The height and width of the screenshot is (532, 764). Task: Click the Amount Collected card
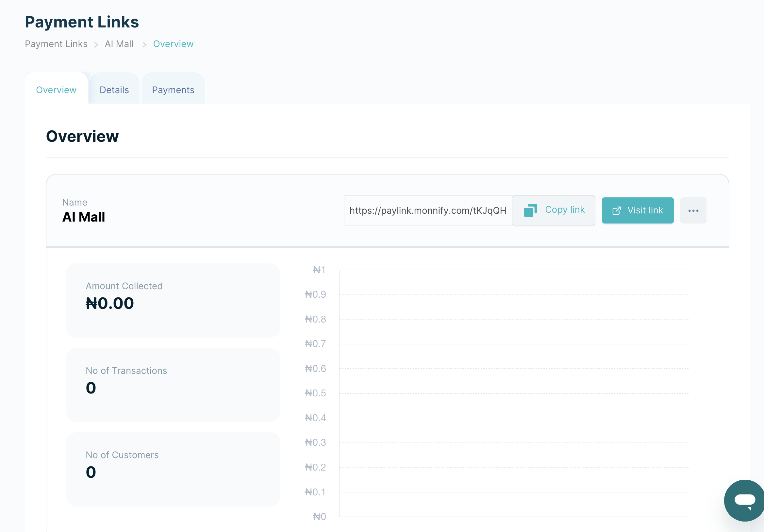173,300
